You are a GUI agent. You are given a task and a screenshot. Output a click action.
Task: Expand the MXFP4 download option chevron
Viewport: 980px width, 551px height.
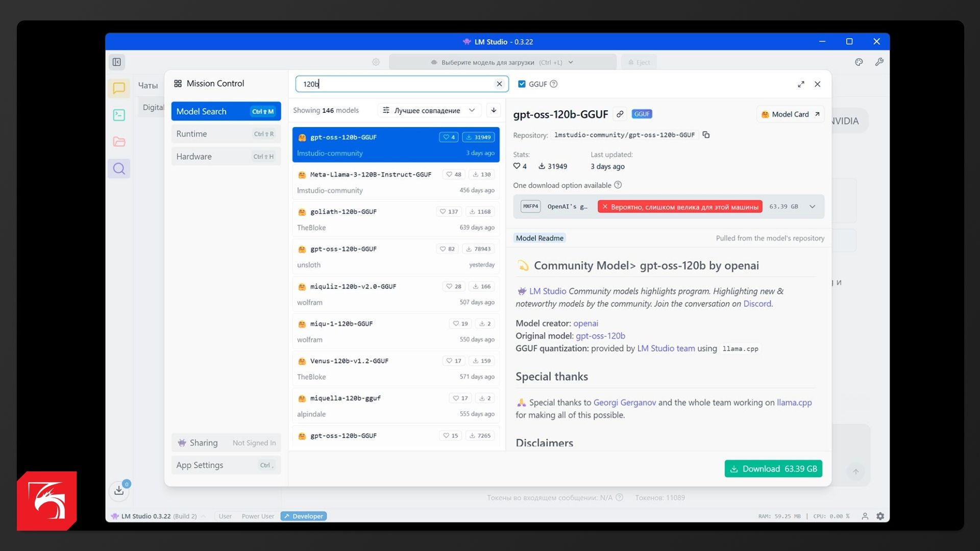point(812,207)
